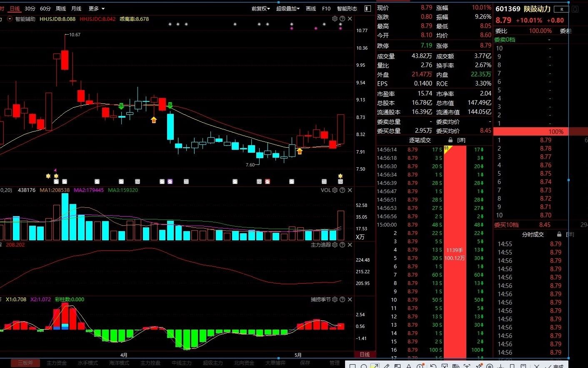Click the stock name 陕鼓动力
Viewport: 588px width, 368px height.
(537, 9)
